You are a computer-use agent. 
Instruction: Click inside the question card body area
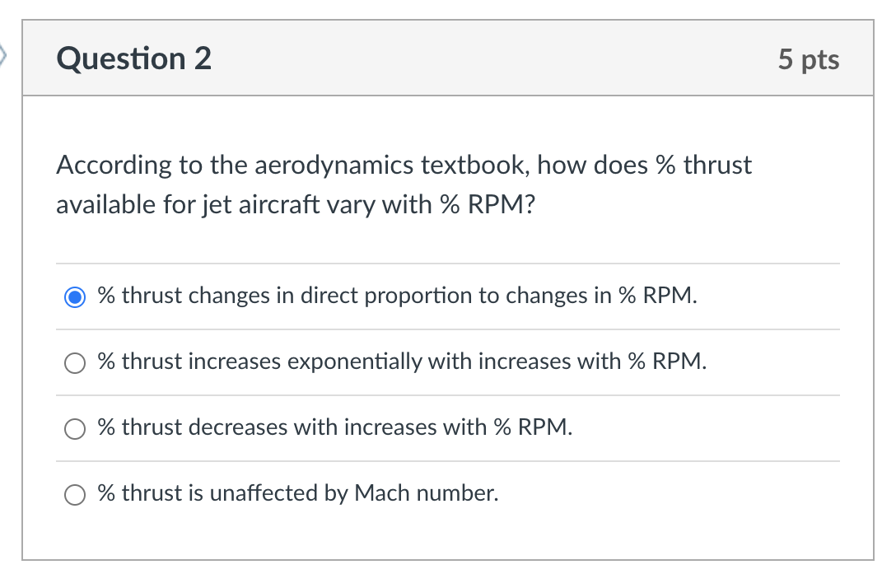[447, 535]
